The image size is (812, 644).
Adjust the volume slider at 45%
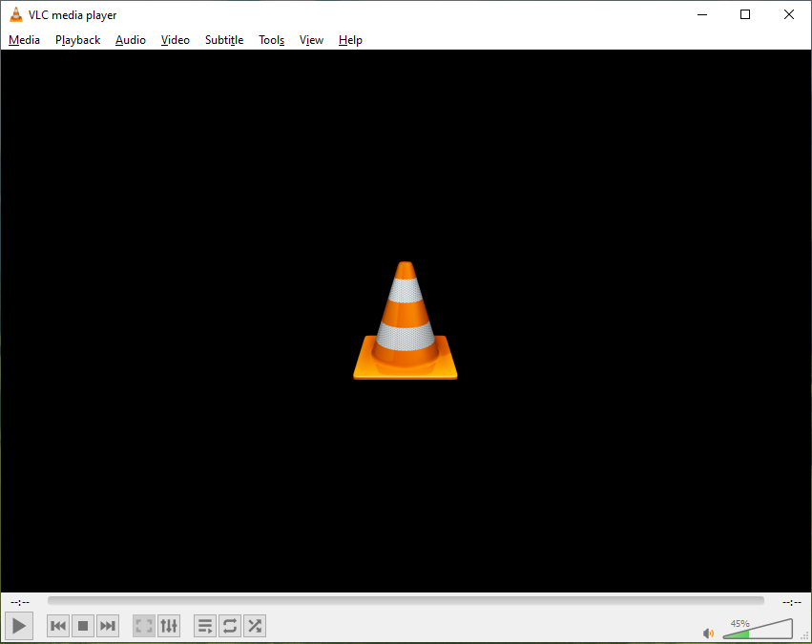758,629
